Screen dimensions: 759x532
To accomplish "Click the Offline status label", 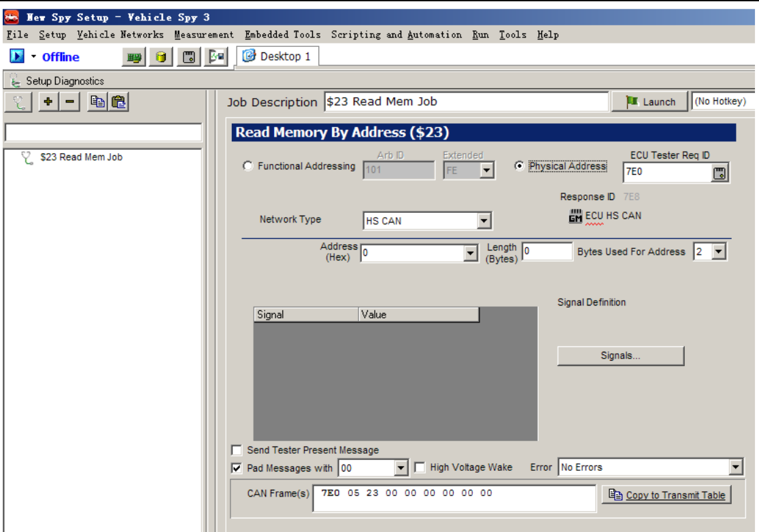I will click(61, 57).
